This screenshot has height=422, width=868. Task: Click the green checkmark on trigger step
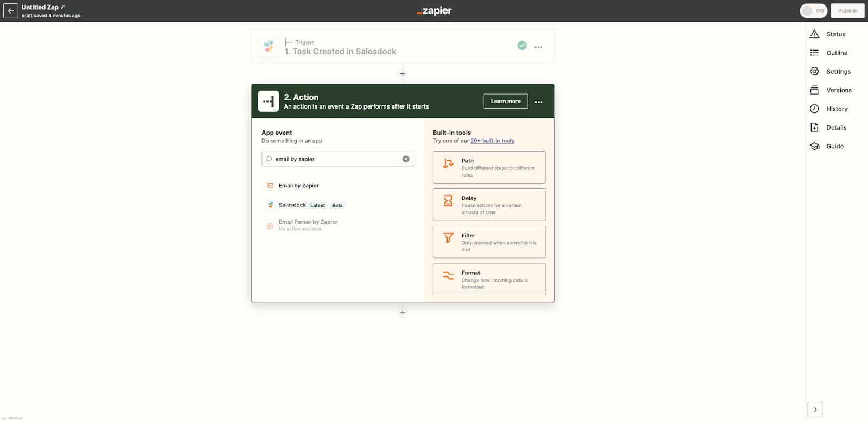(522, 46)
